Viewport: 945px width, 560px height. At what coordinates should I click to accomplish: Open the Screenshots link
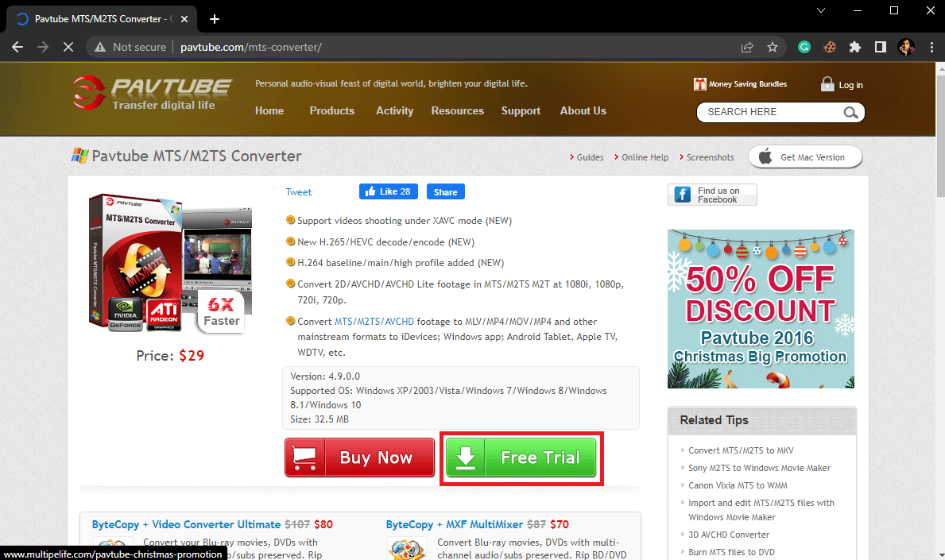pyautogui.click(x=710, y=157)
